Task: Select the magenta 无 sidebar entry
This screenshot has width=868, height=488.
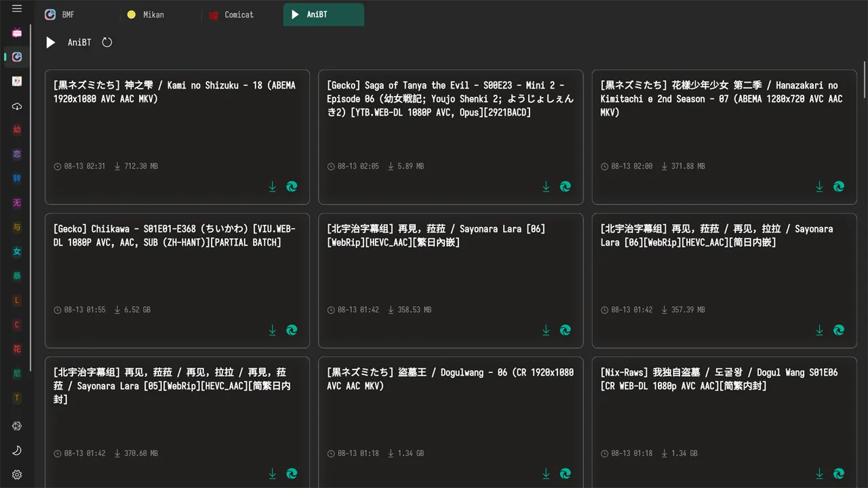Action: (x=17, y=203)
